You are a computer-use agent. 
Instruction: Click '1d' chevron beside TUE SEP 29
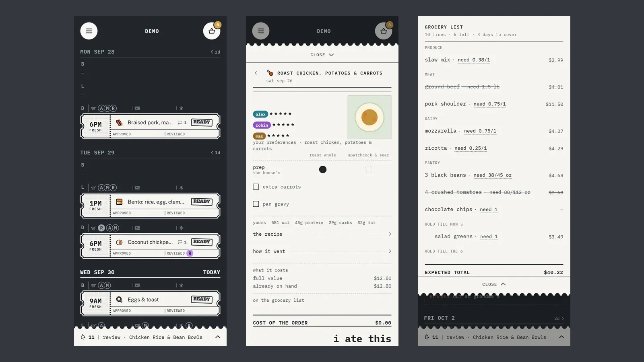tap(215, 152)
